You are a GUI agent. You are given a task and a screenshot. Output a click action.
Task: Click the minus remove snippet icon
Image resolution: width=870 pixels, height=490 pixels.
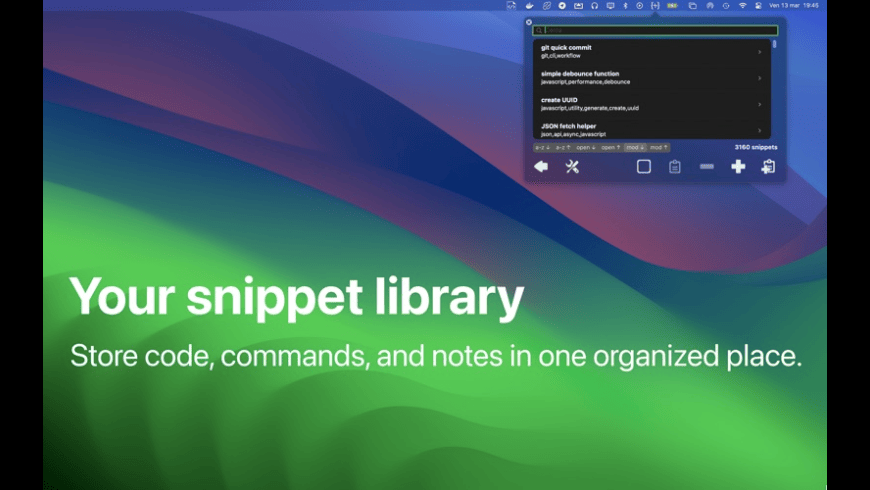pos(706,166)
